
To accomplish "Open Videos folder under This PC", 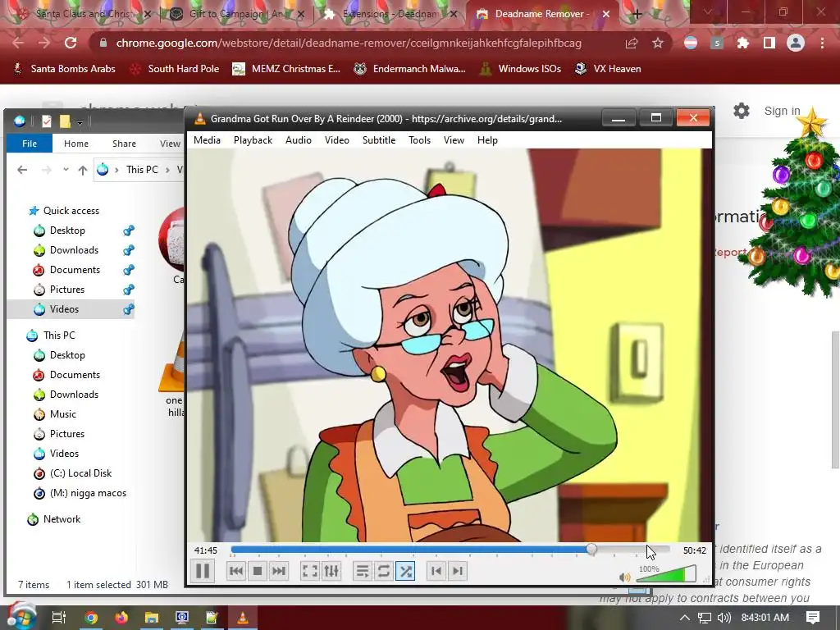I will 64,454.
